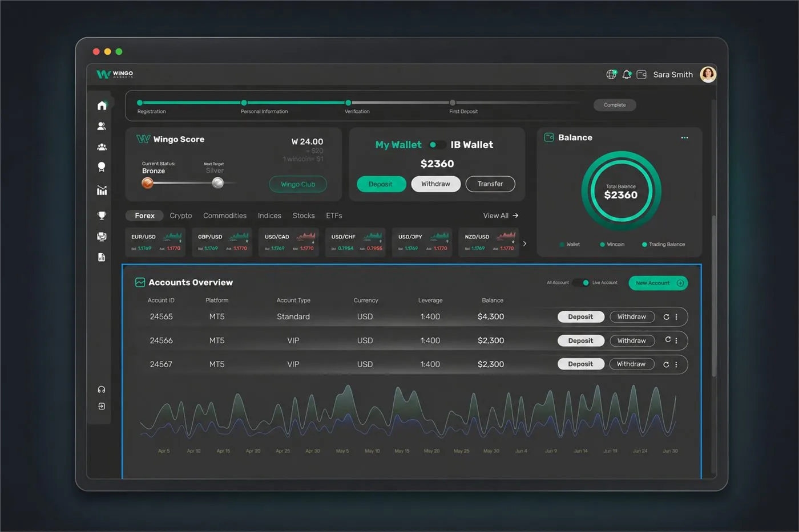Refresh account 24567 row
This screenshot has height=532, width=799.
666,364
